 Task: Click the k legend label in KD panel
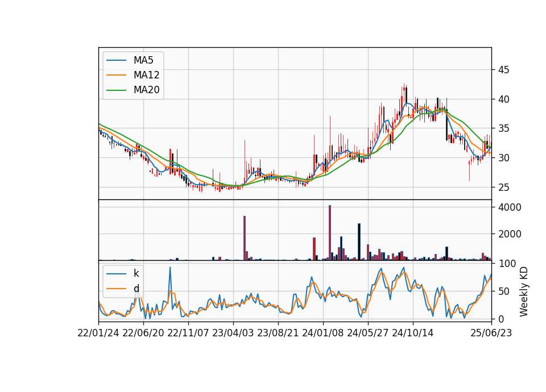pyautogui.click(x=136, y=273)
